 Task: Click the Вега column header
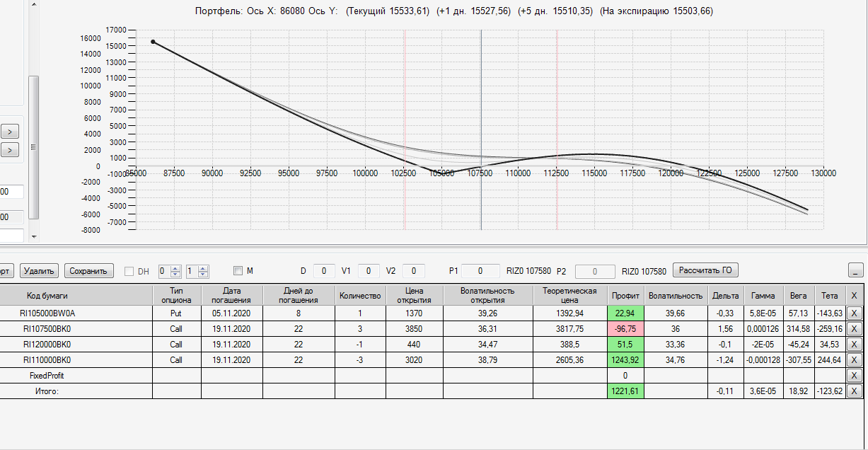tap(799, 296)
